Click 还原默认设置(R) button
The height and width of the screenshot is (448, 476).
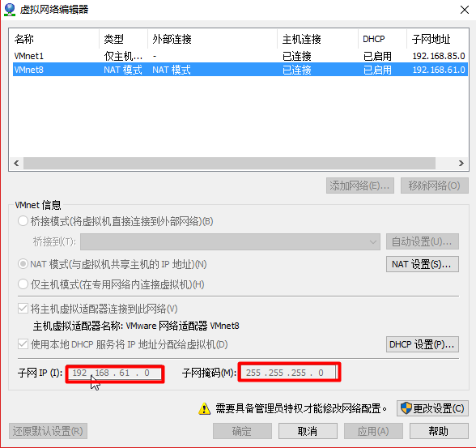click(48, 431)
